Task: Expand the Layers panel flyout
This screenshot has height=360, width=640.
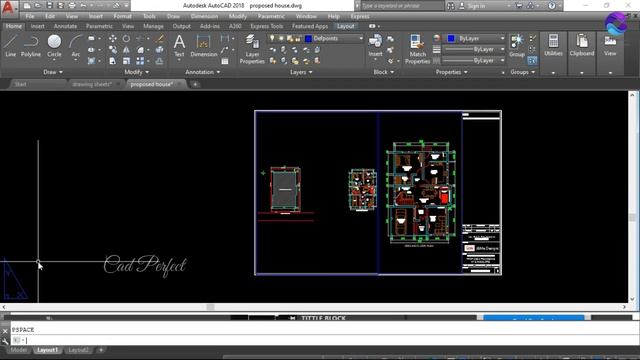Action: (x=301, y=72)
